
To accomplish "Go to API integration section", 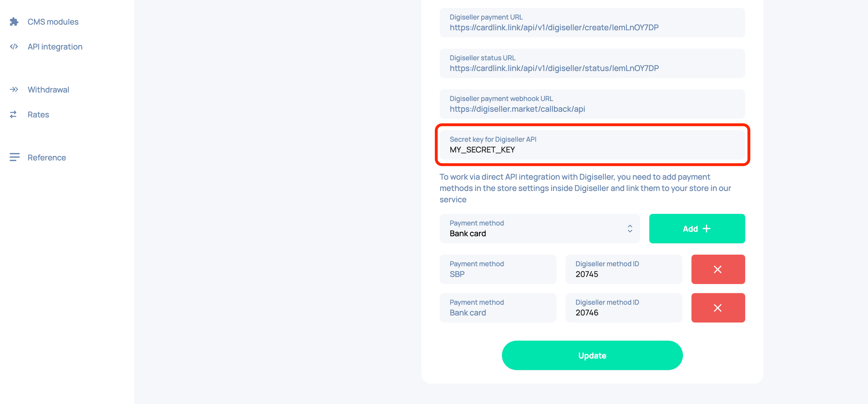I will (x=55, y=46).
